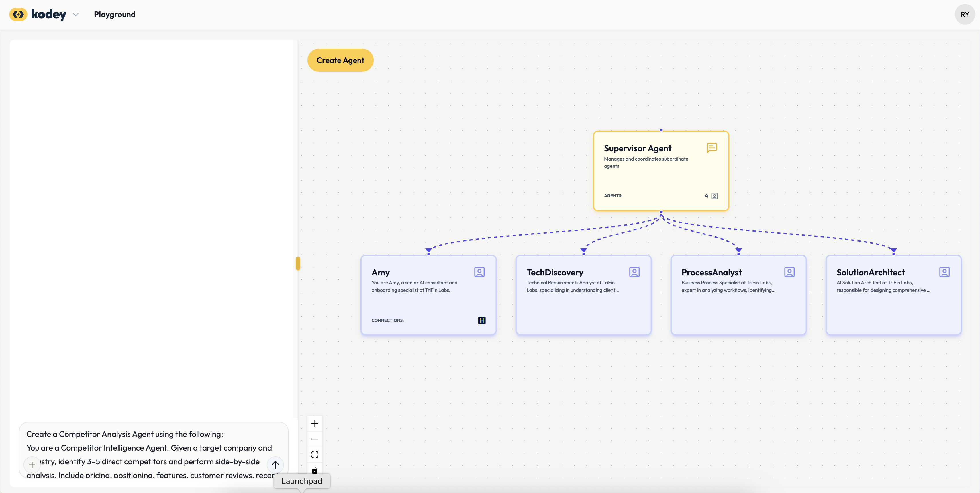The width and height of the screenshot is (980, 493).
Task: Expand the kodey workspace dropdown chevron
Action: click(x=76, y=14)
